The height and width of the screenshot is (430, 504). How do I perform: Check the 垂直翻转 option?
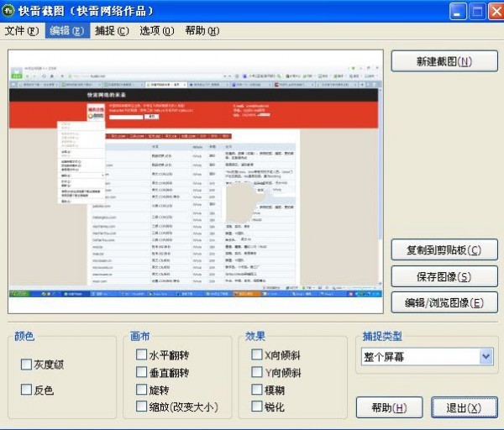click(141, 372)
